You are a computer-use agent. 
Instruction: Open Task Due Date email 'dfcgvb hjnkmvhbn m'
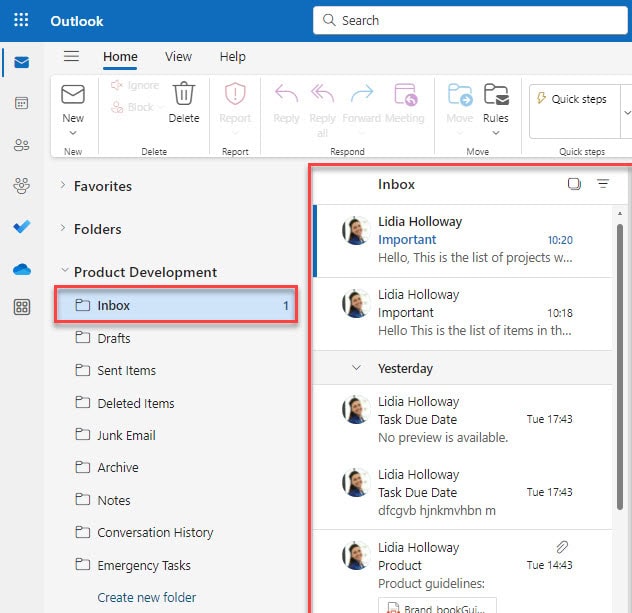[x=463, y=493]
